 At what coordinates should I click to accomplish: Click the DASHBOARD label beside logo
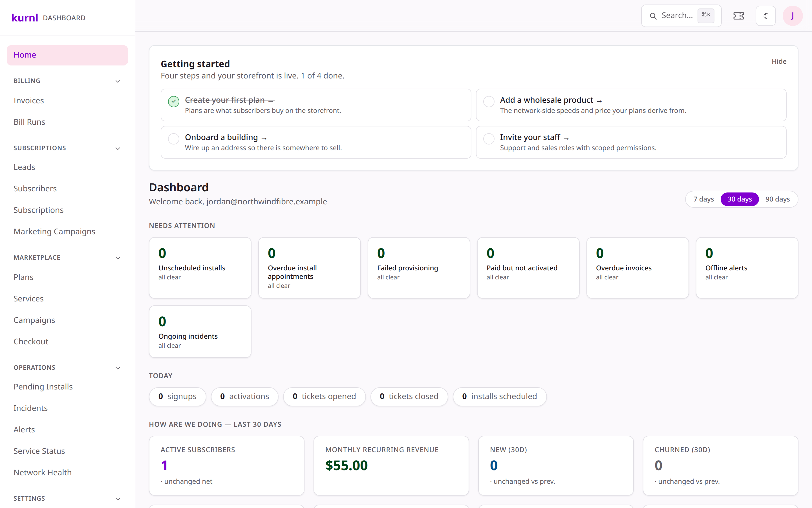64,18
